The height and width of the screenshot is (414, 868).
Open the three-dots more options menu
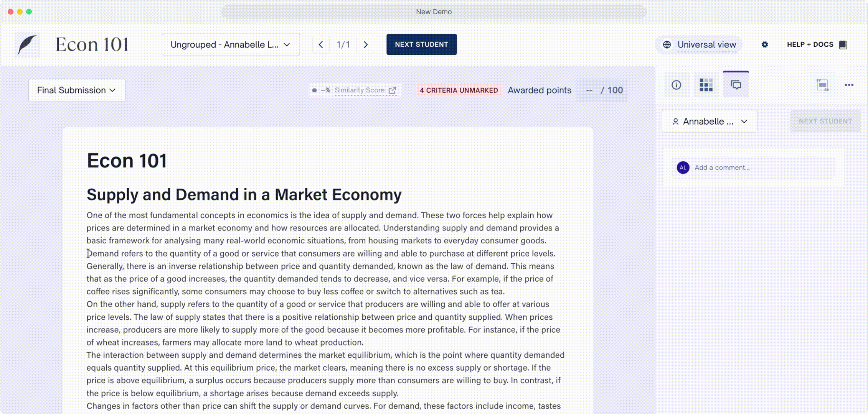(x=849, y=85)
